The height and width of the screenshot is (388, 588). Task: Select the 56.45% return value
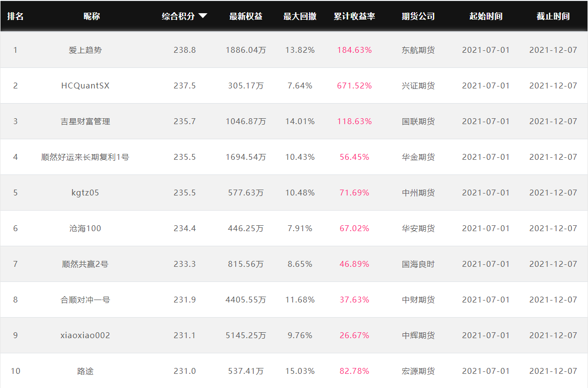[x=354, y=157]
